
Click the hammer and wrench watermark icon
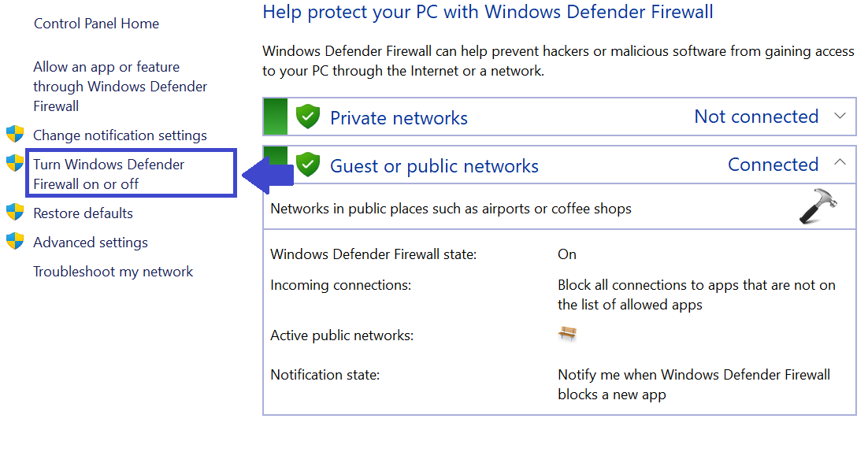pos(818,207)
